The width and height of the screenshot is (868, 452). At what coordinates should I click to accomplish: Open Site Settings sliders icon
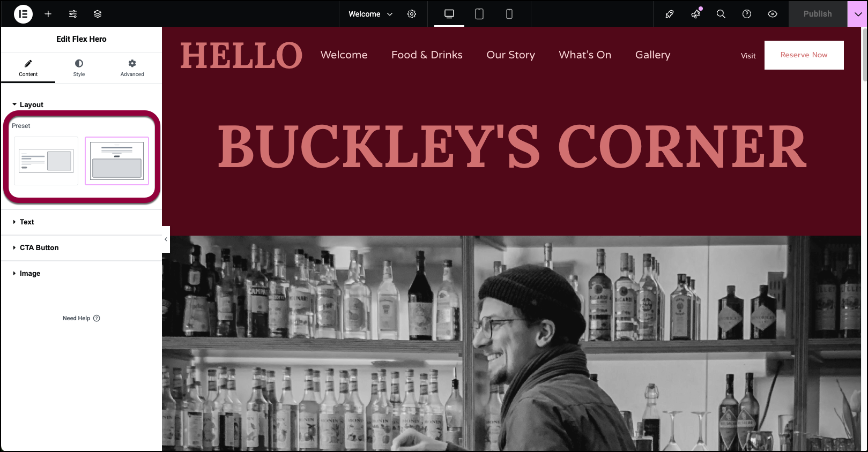click(x=73, y=14)
